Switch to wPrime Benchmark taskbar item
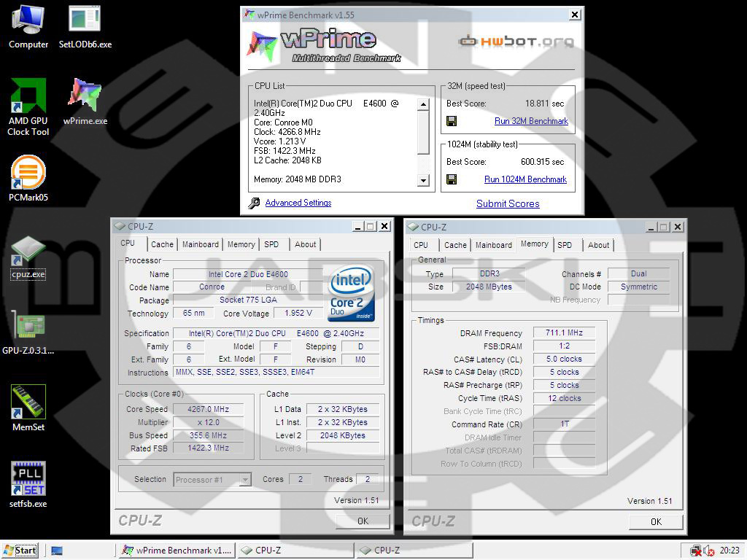Image resolution: width=747 pixels, height=560 pixels. [177, 551]
